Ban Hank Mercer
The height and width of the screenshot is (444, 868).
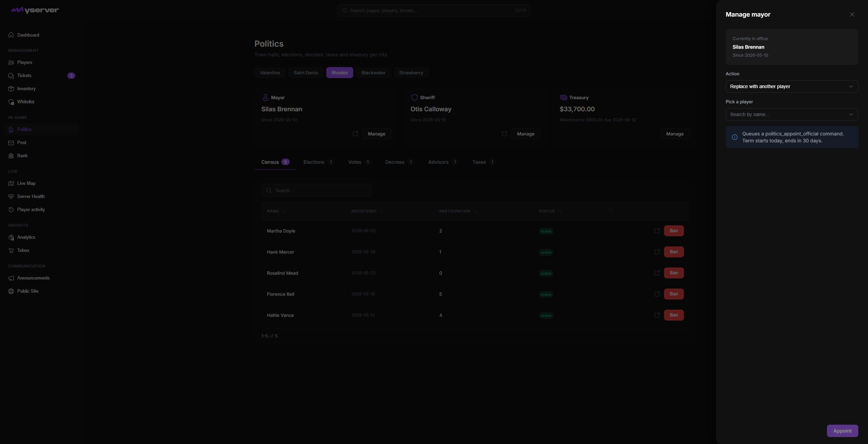(x=674, y=252)
